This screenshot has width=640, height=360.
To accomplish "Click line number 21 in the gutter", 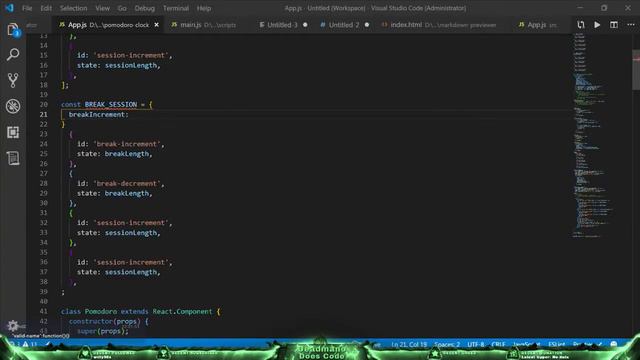I will click(x=44, y=114).
